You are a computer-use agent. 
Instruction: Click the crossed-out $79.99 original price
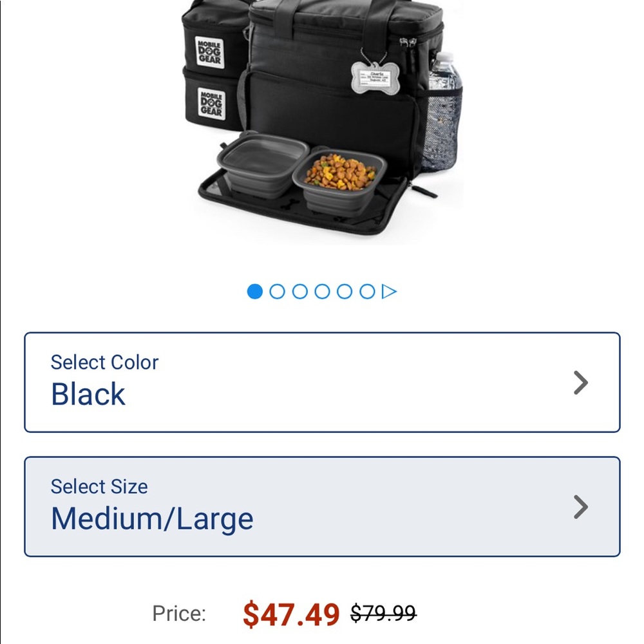pyautogui.click(x=383, y=613)
